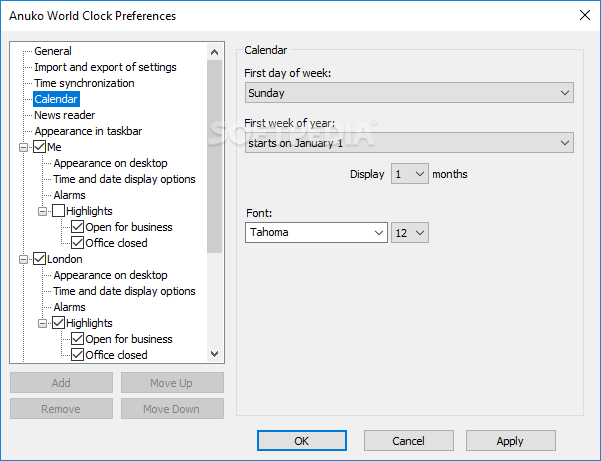
Task: Click the disabled Add button
Action: point(61,382)
